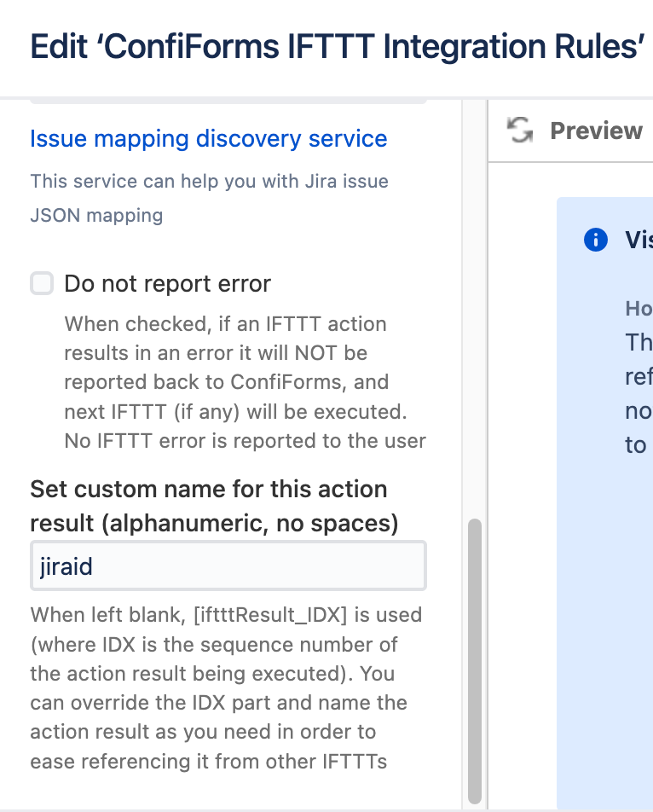Screen dimensions: 653x812
Task: Hit the 'i' icon next to the 'Vis...' heading
Action: pyautogui.click(x=595, y=240)
